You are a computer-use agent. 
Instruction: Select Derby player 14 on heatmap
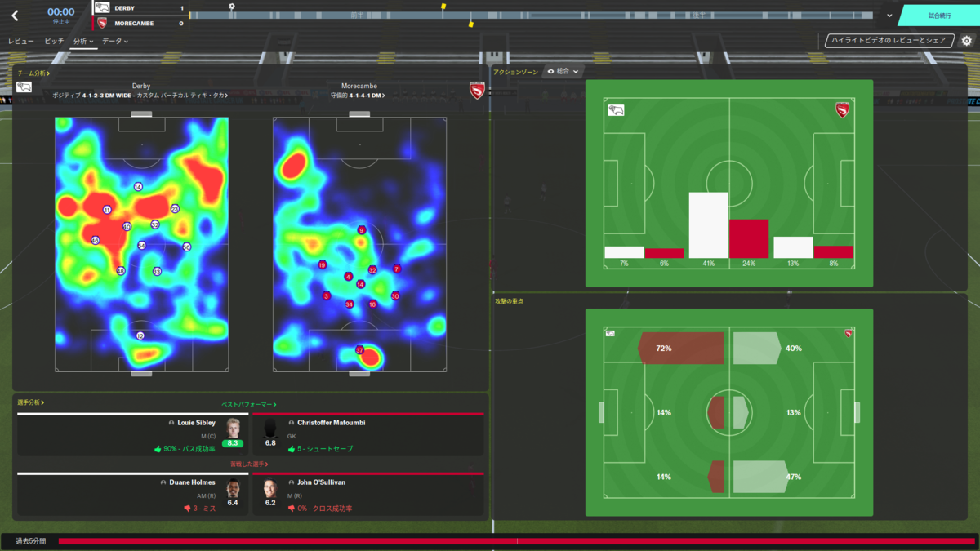point(138,187)
